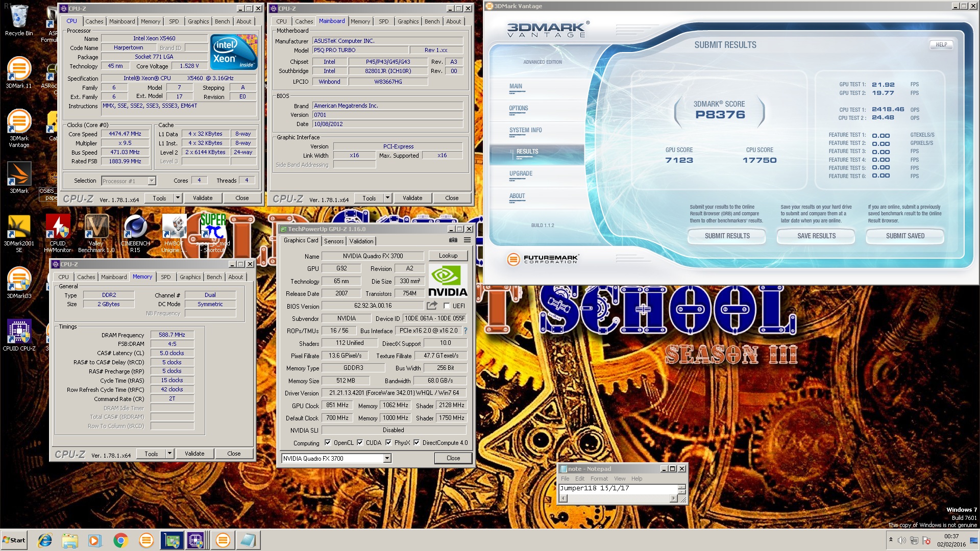Open SPD tab in CPU-Z Mainboard window
The image size is (980, 551).
(383, 21)
